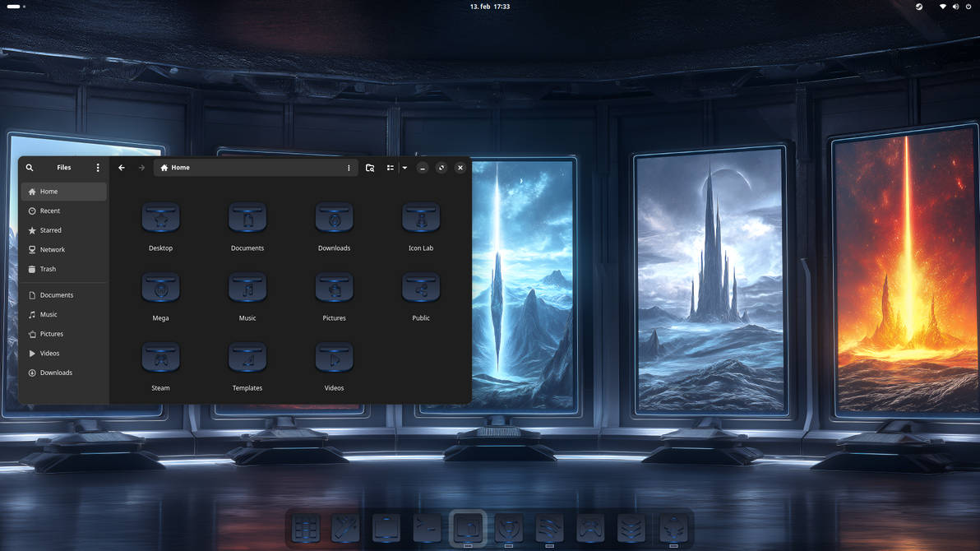Open Music bookmark in the sidebar
Screen dimensions: 980x551
pos(64,315)
